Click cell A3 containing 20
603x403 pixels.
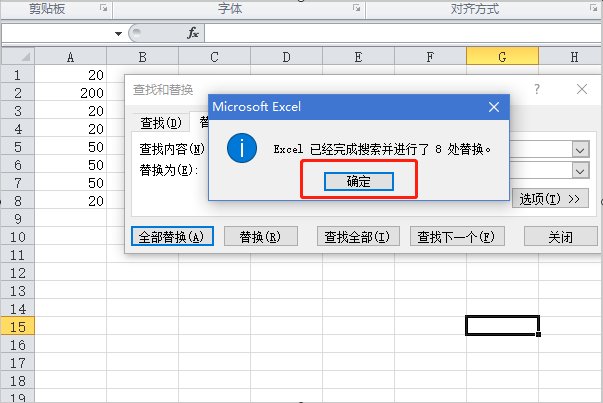coord(70,111)
